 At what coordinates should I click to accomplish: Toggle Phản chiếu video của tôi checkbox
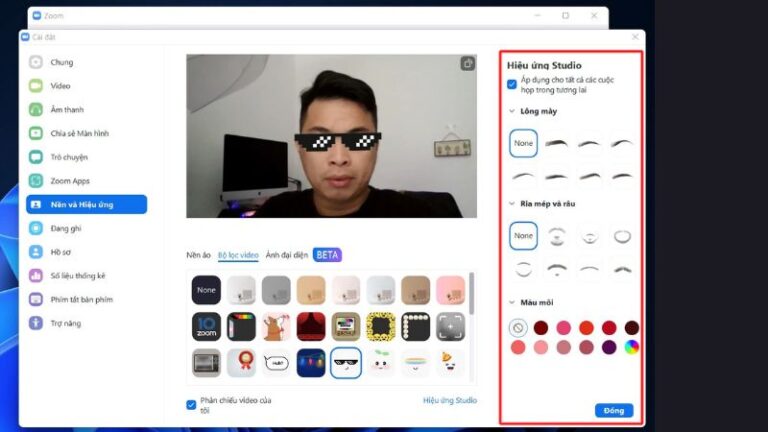pos(191,405)
